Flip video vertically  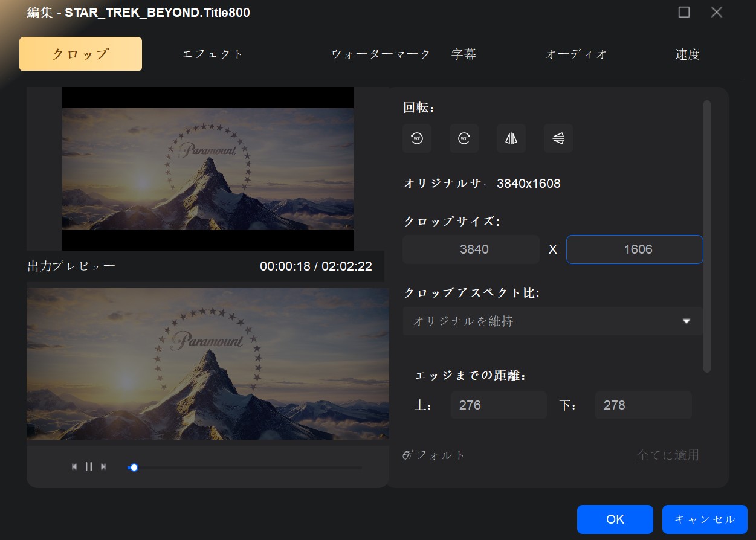[558, 138]
